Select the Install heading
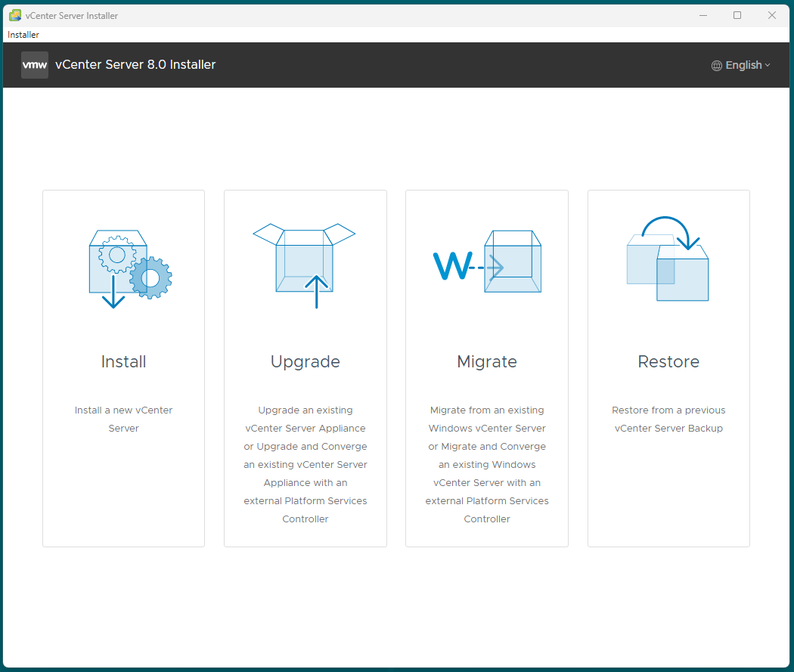This screenshot has height=672, width=794. click(123, 361)
